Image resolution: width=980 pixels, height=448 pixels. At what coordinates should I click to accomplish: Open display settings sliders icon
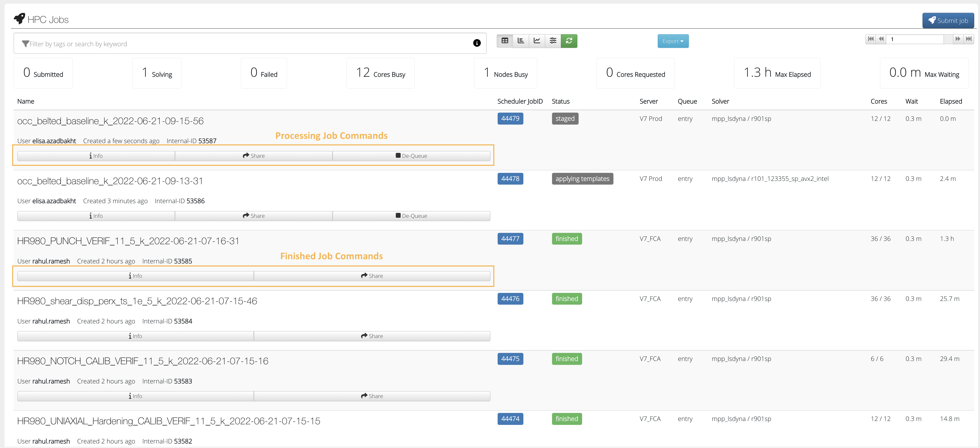tap(553, 41)
